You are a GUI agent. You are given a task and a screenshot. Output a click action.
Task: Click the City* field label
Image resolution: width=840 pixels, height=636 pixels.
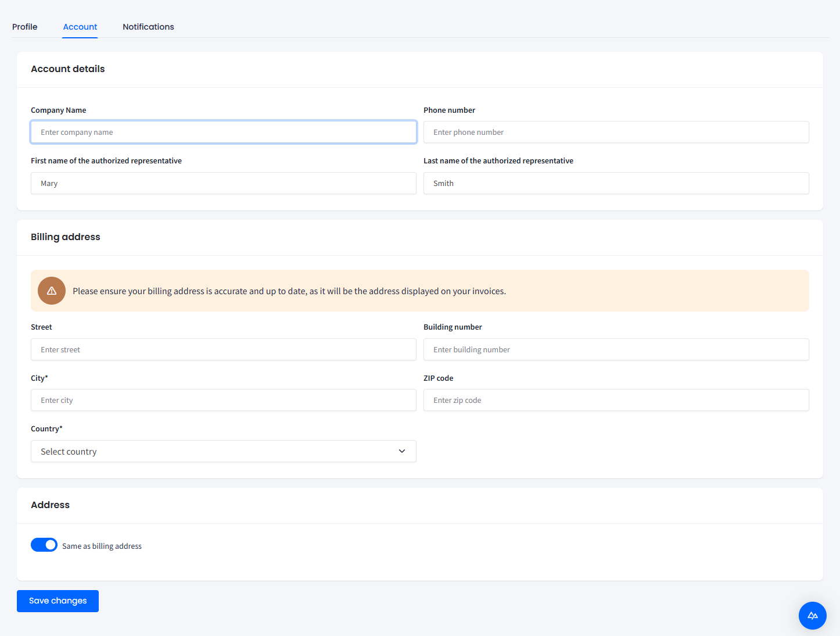[40, 378]
